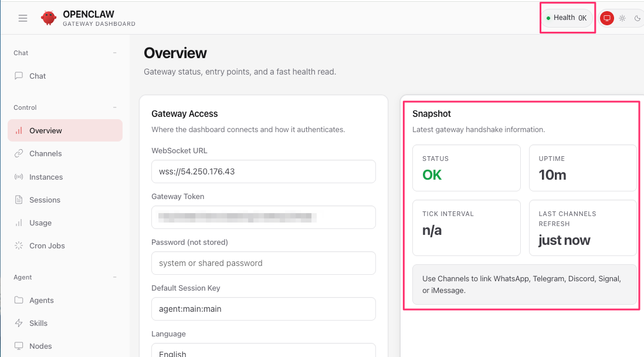Click the Sessions document icon
Screen dimensions: 644x357
[19, 200]
